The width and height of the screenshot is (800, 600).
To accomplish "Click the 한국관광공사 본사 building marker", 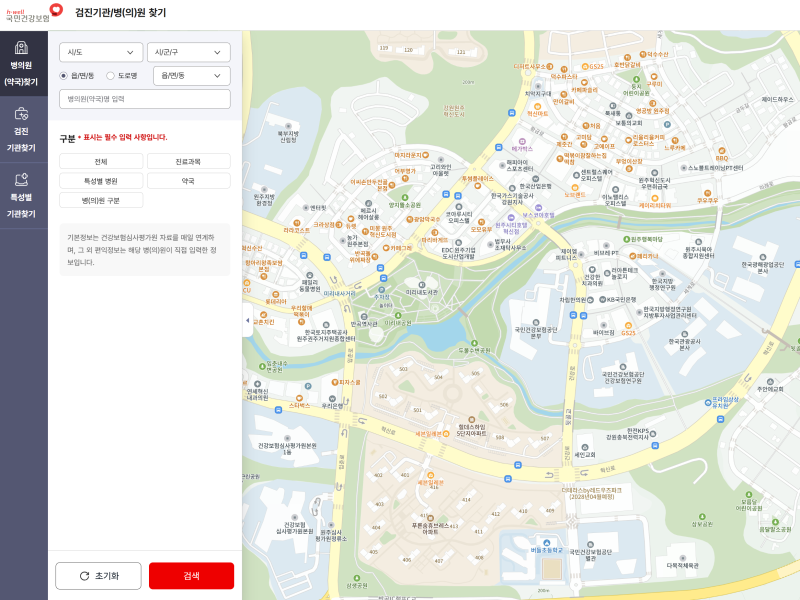I will pyautogui.click(x=685, y=334).
